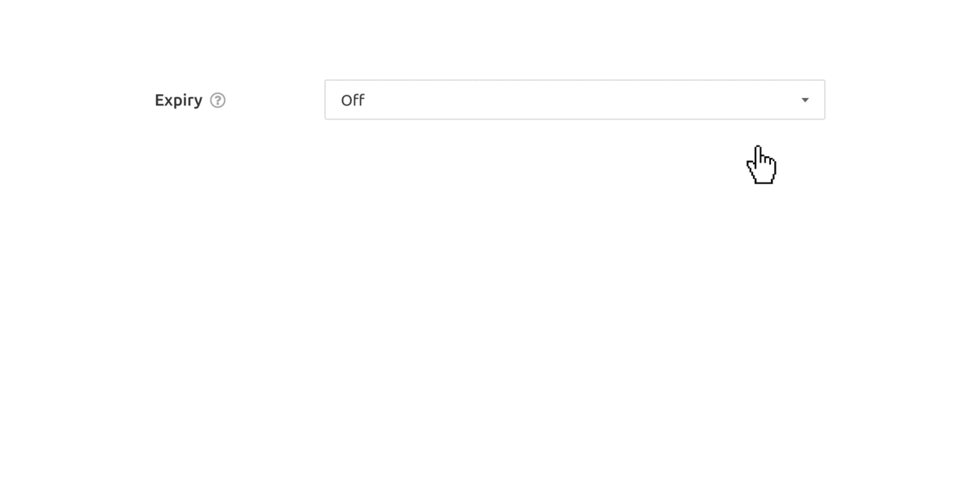Show help tooltip next to Expiry
980x501 pixels.
(x=217, y=101)
